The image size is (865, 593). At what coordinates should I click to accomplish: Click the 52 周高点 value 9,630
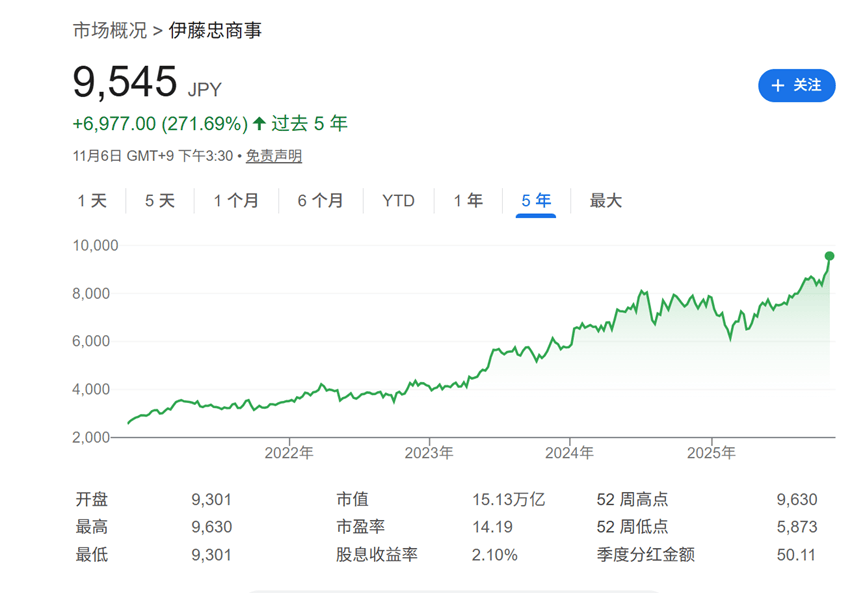(x=798, y=499)
